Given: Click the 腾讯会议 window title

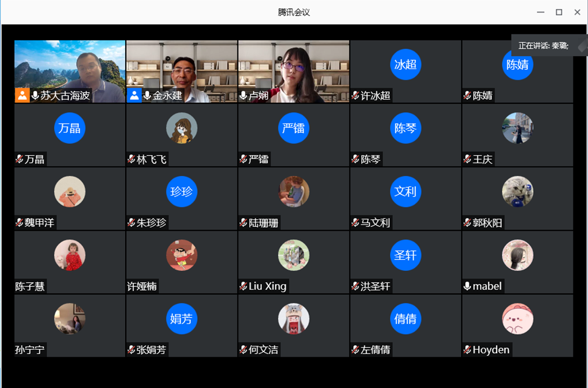Looking at the screenshot, I should tap(294, 12).
